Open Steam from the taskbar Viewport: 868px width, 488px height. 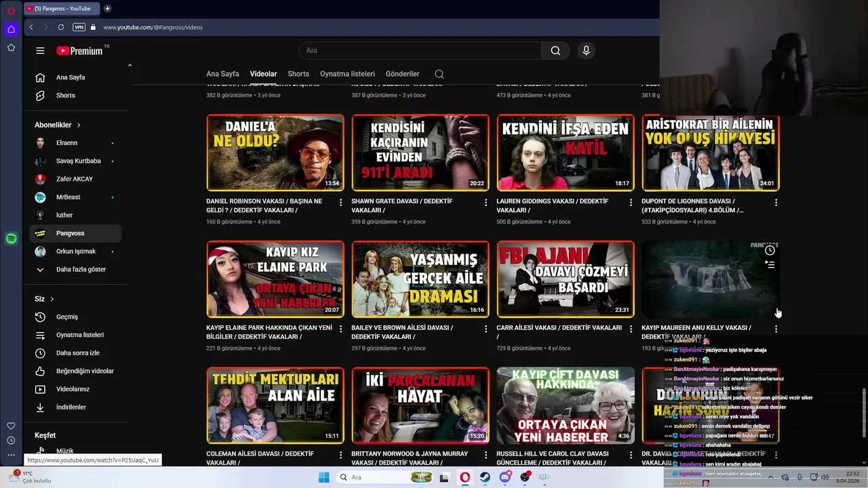(x=485, y=477)
